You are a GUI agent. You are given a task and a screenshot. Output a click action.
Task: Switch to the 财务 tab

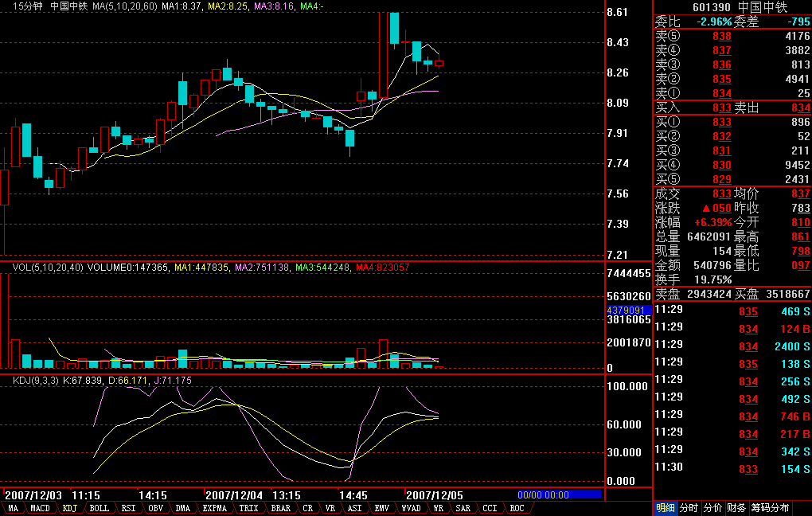736,508
